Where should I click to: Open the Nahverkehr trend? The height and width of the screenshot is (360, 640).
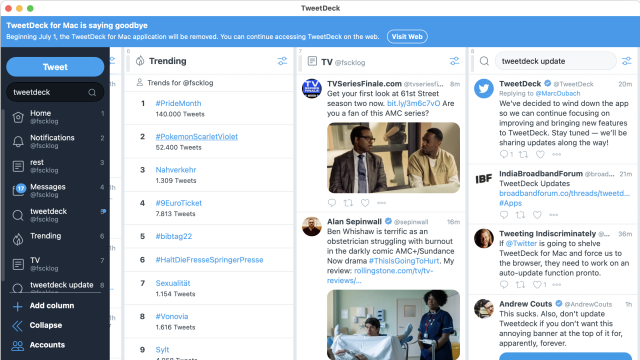176,170
